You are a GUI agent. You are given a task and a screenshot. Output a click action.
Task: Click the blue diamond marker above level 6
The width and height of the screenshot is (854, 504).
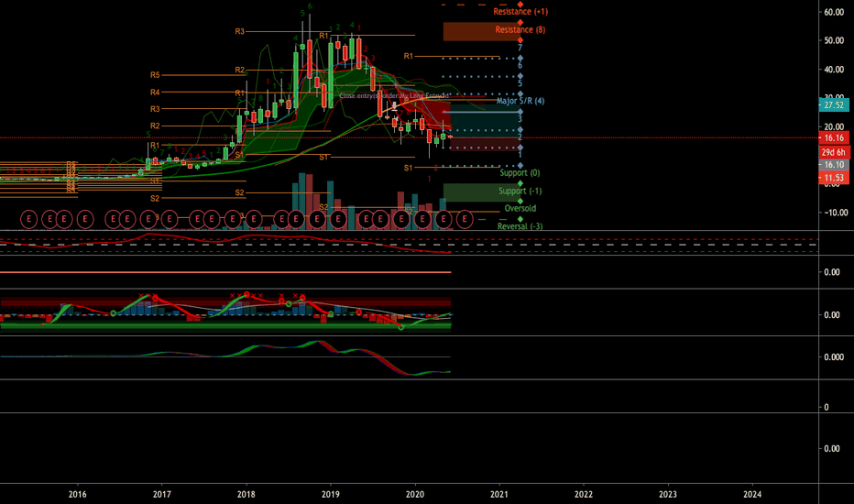pos(520,59)
